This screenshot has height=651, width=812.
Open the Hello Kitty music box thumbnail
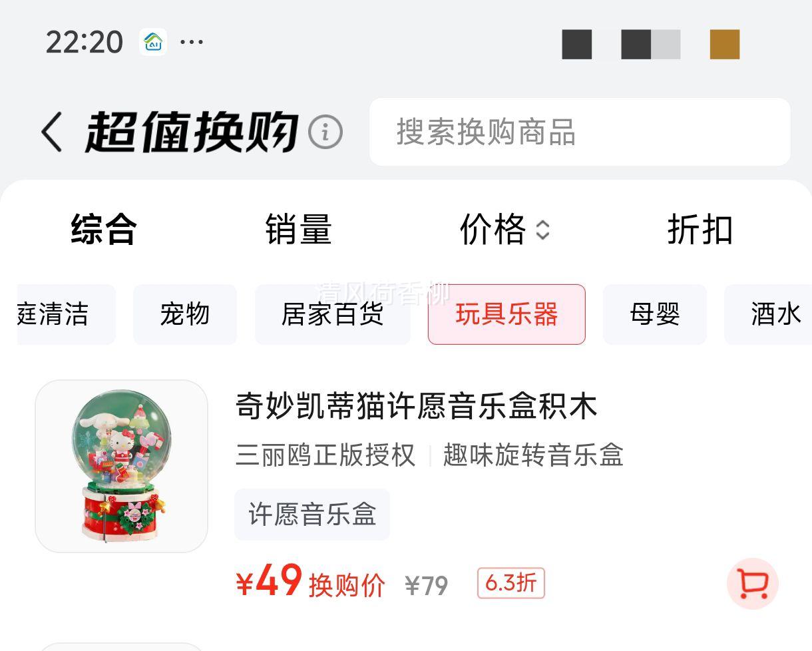point(121,466)
